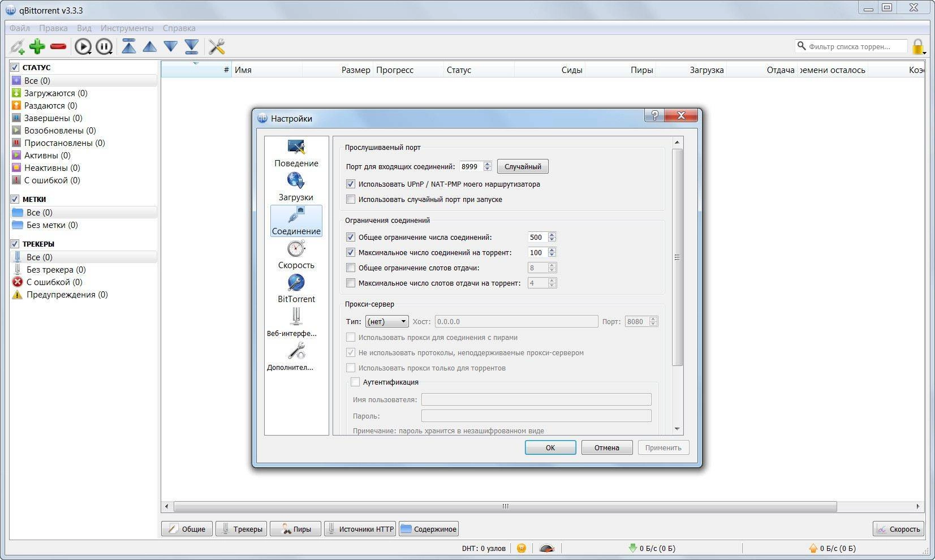This screenshot has height=560, width=935.
Task: Toggle Использовать UPnP / NAT-PMP checkbox
Action: (351, 184)
